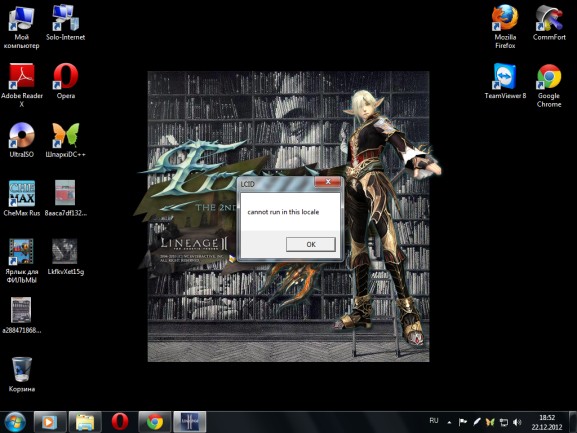Screen dimensions: 577x433
Task: Launch Chrome from the taskbar
Action: 155,422
